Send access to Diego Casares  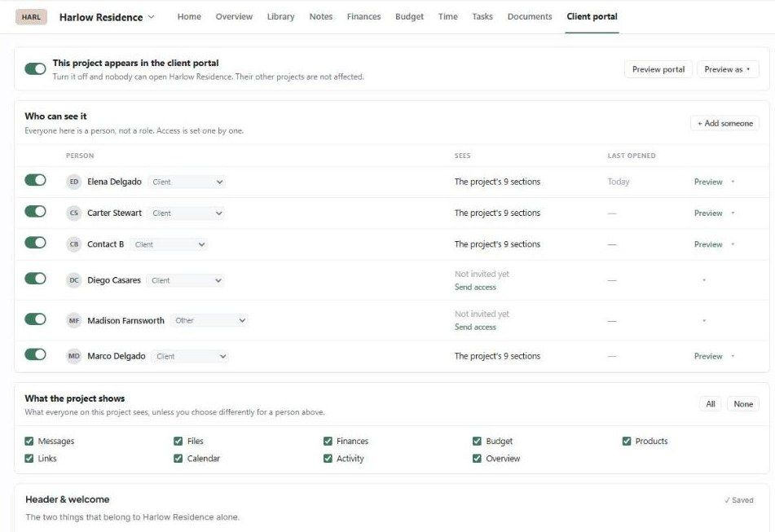tap(475, 287)
